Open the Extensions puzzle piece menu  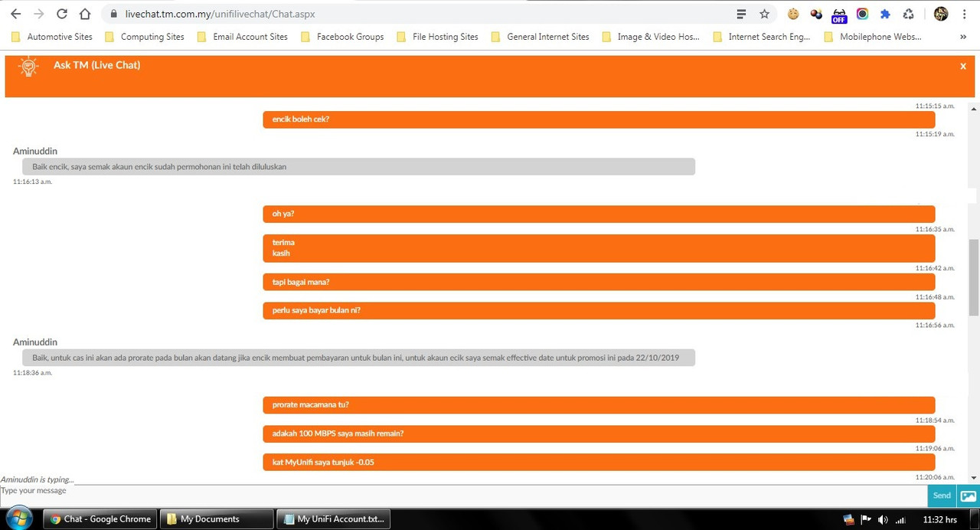[885, 14]
